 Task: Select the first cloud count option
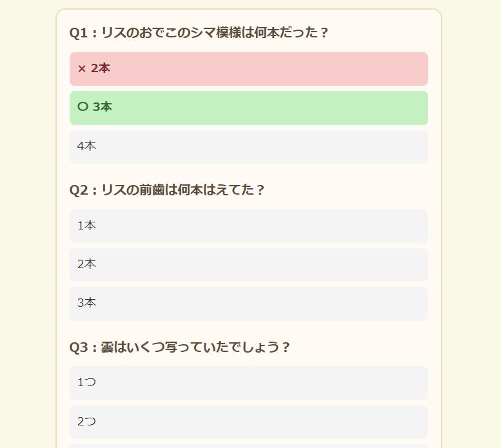[249, 383]
